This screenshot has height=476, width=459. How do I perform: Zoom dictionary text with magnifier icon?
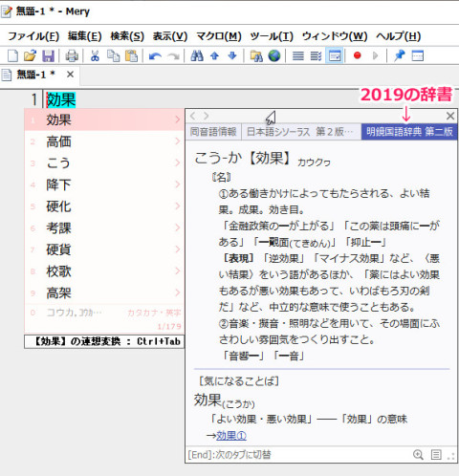[418, 455]
